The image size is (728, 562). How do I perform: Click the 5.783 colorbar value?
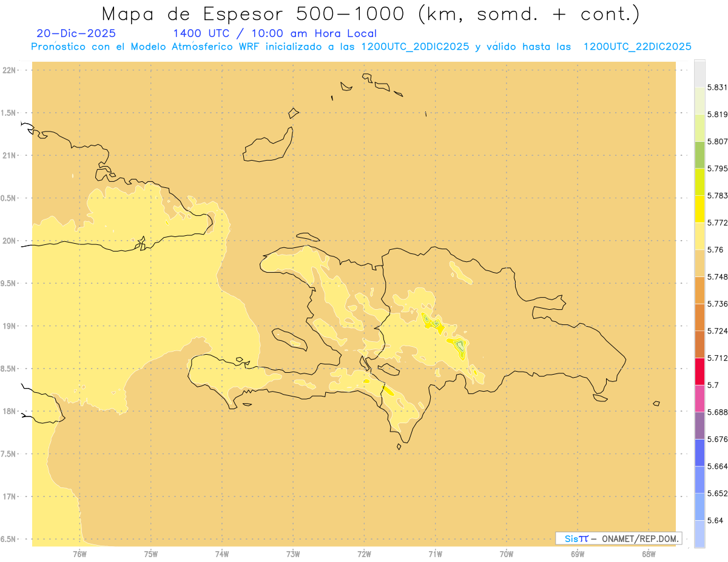tap(717, 196)
